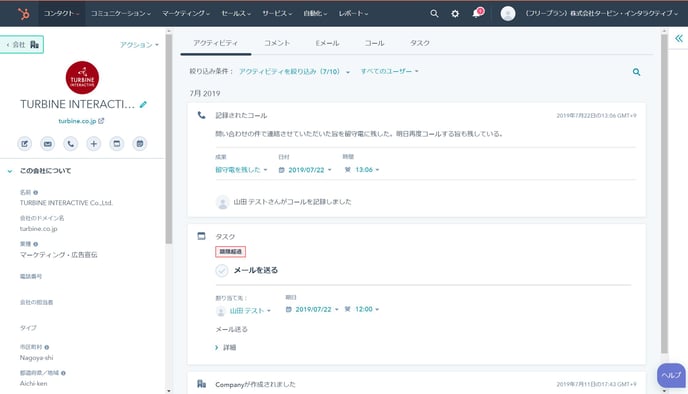Open the 自動化 menu
This screenshot has height=394, width=688.
point(315,14)
